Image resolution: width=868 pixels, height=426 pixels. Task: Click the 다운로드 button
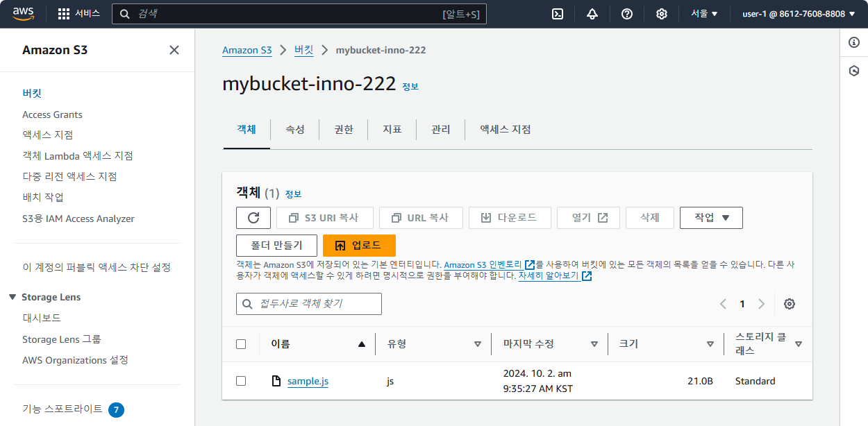[510, 218]
